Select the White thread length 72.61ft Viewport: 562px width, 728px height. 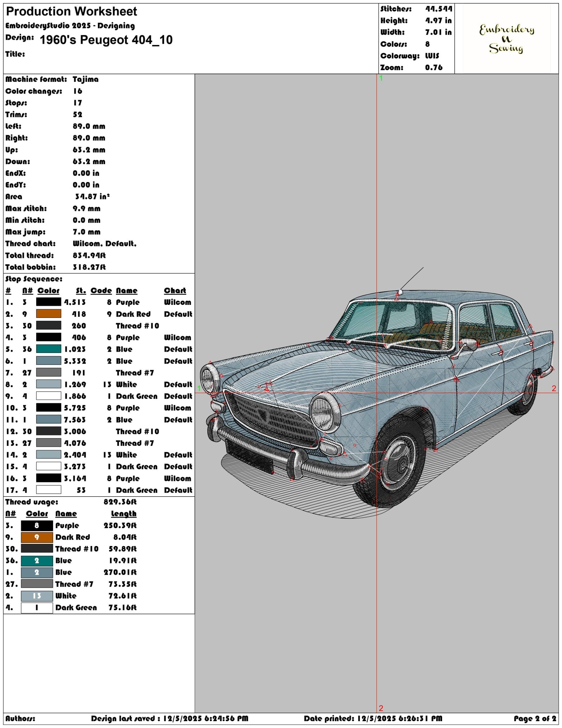pyautogui.click(x=122, y=596)
